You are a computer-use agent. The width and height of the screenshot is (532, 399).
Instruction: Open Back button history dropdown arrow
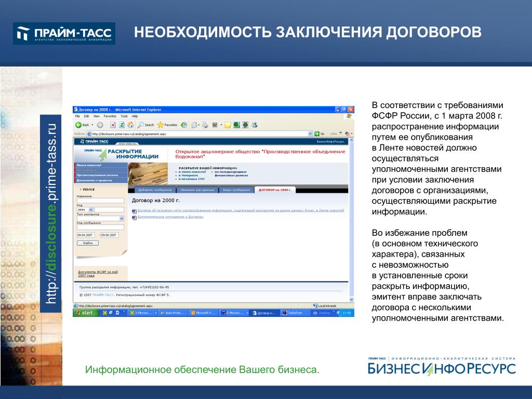pyautogui.click(x=92, y=125)
